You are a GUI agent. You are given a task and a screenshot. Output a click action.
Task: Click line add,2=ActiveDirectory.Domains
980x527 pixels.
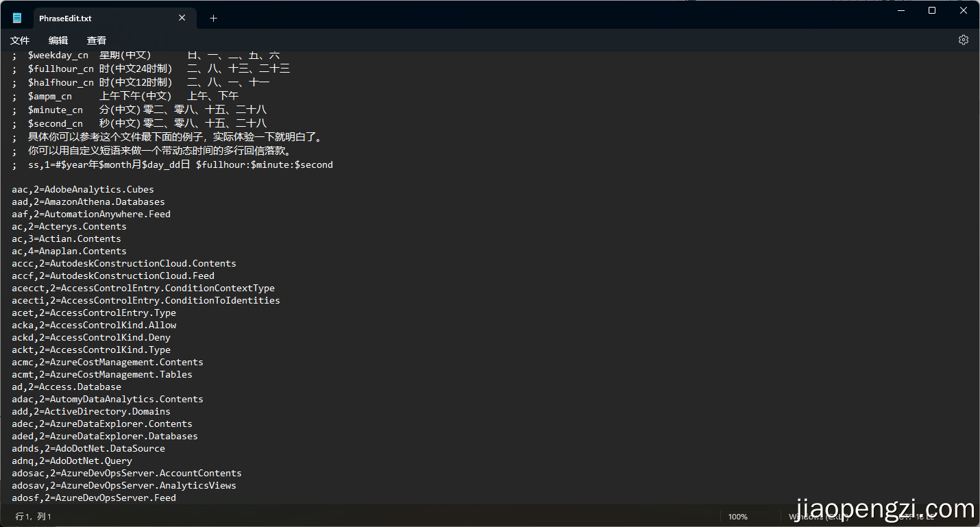click(x=91, y=411)
